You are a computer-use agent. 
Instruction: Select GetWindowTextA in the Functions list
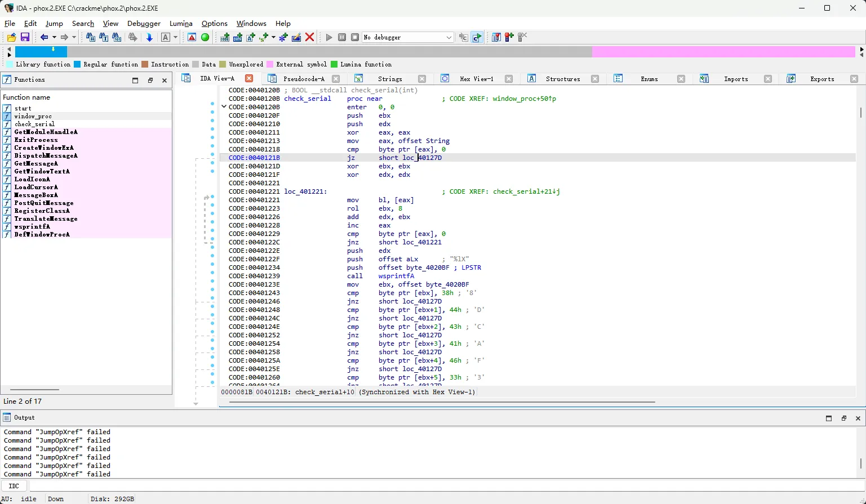[x=42, y=171]
